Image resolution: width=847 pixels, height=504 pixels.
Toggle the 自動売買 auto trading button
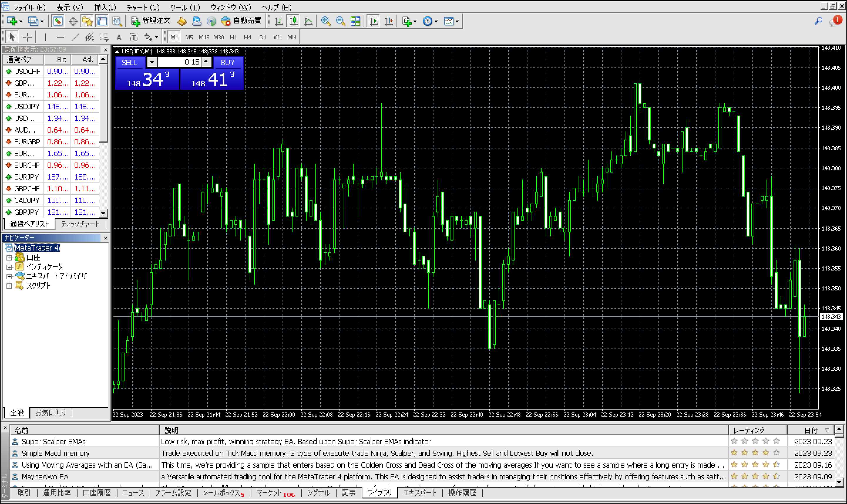tap(241, 21)
